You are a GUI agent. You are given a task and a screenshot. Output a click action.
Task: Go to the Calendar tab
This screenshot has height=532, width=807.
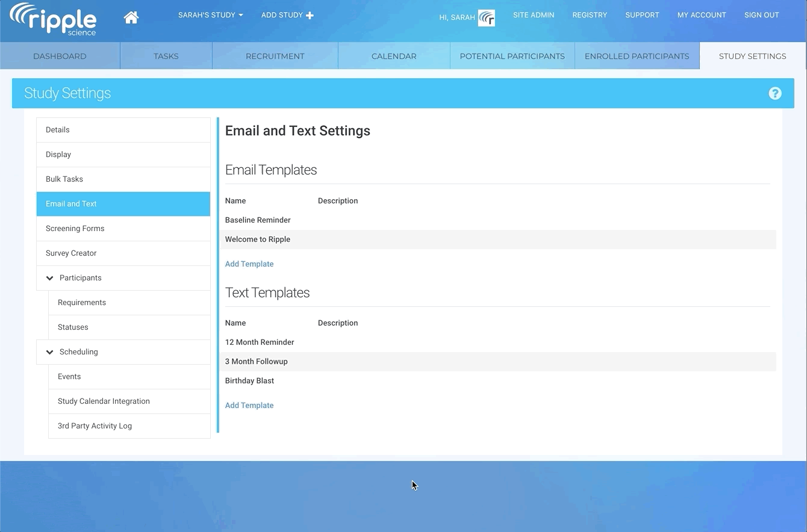coord(394,56)
